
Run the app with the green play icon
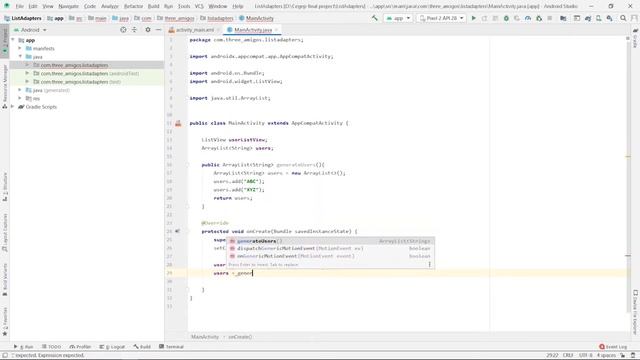473,18
